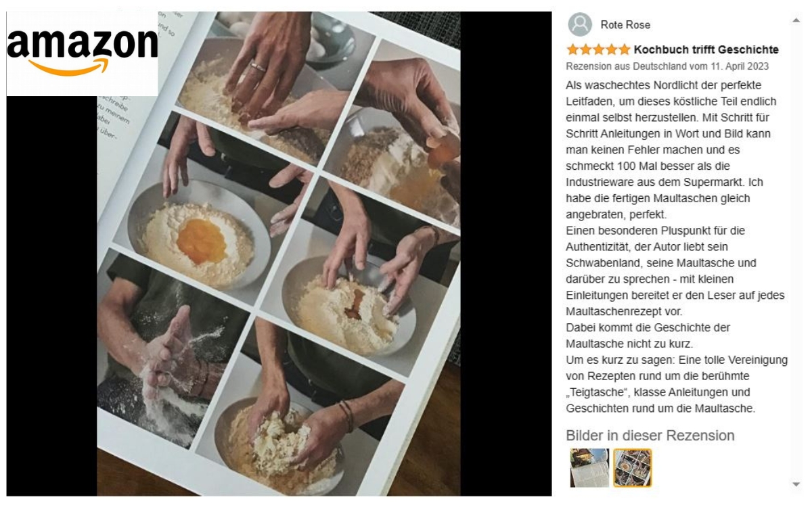The image size is (812, 514).
Task: Select the highlighted dough-photos thumbnail
Action: pyautogui.click(x=633, y=468)
